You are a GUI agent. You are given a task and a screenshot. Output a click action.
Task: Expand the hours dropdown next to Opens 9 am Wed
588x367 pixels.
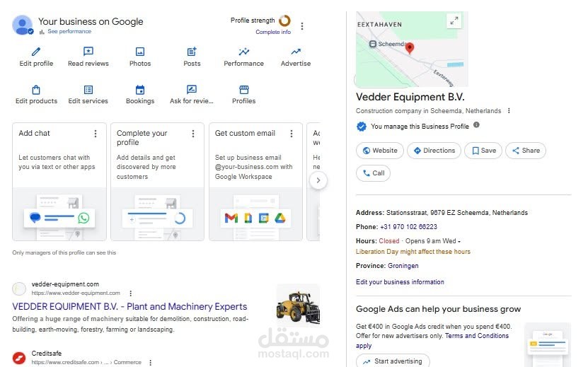tap(459, 241)
